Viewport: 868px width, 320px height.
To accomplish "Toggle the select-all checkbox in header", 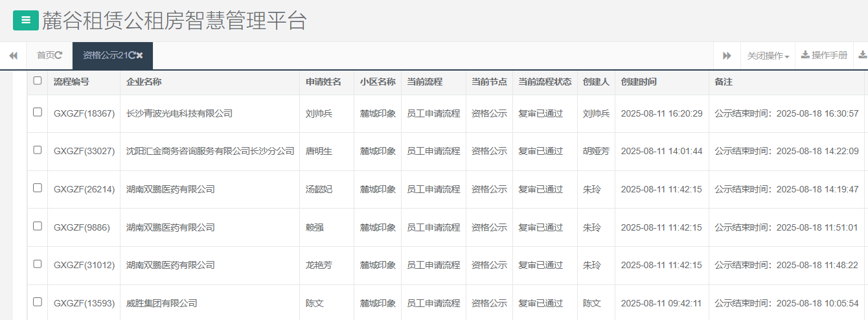I will click(x=38, y=81).
